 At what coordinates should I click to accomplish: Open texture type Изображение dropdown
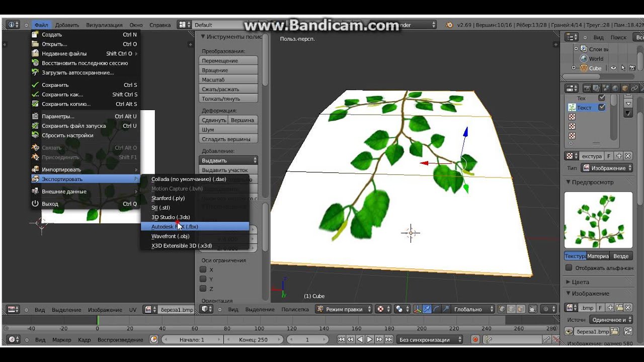coord(607,168)
